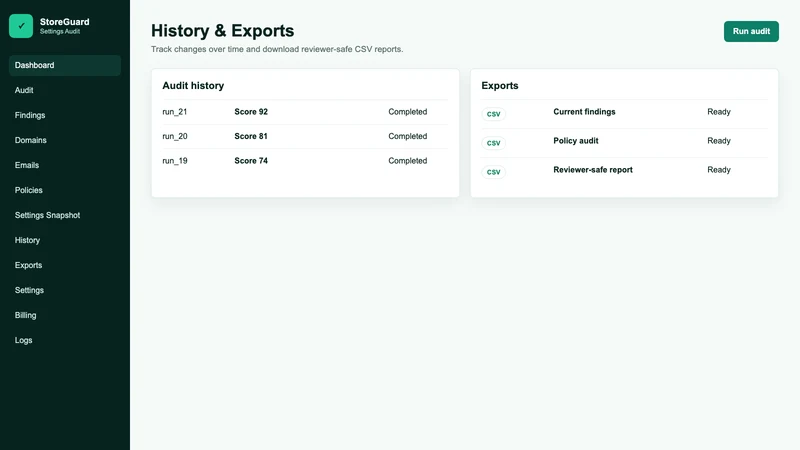
Task: Go to the Audit sidebar page
Action: pyautogui.click(x=65, y=90)
